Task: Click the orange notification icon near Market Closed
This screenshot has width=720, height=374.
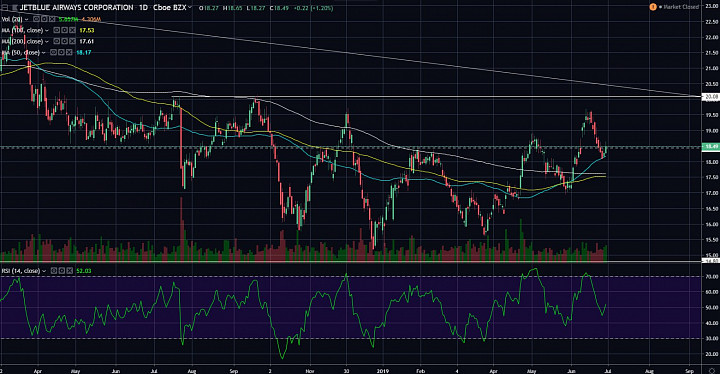Action: pos(653,7)
